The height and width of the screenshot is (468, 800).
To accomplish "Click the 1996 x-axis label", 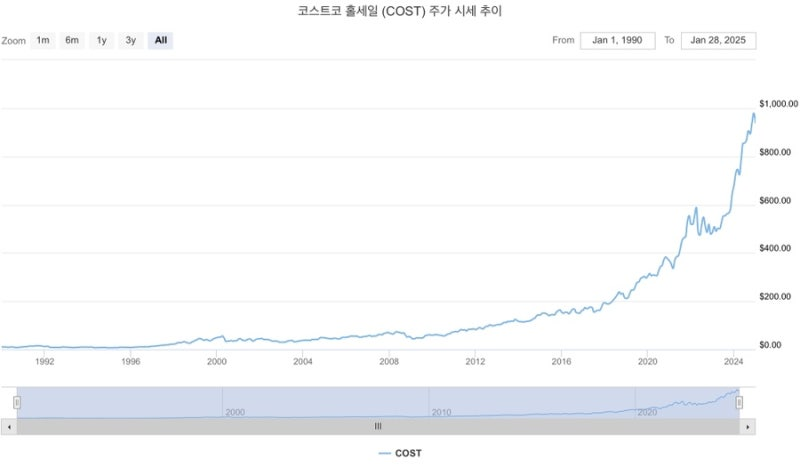I will pos(131,361).
